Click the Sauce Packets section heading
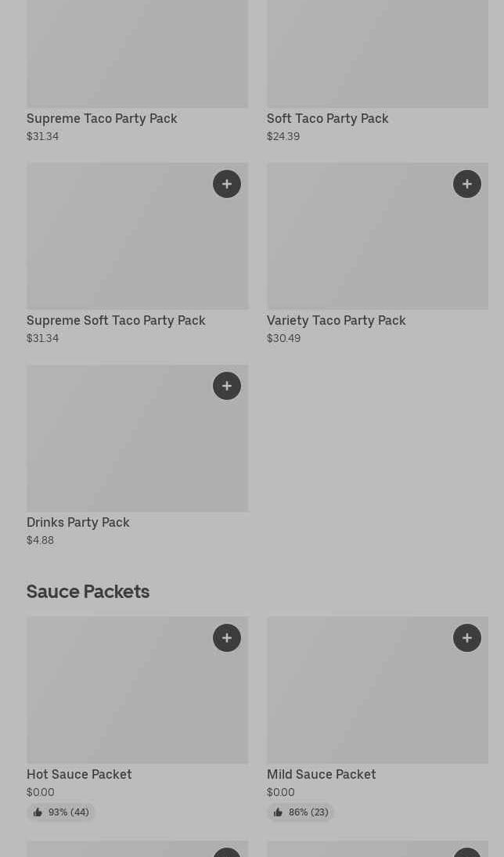This screenshot has height=857, width=504. point(88,591)
